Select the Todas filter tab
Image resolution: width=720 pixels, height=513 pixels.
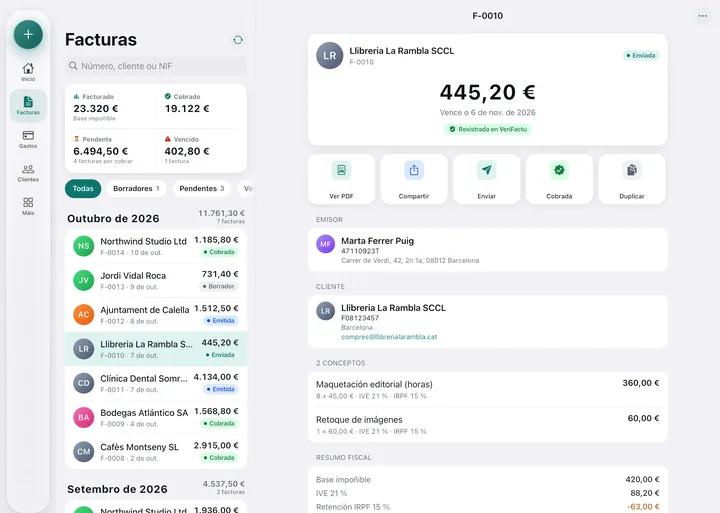pyautogui.click(x=83, y=189)
